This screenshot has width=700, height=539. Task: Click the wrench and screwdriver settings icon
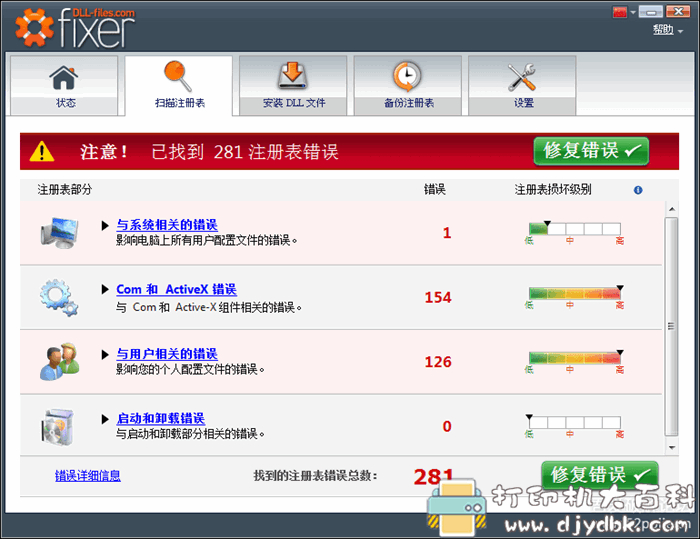pos(521,77)
